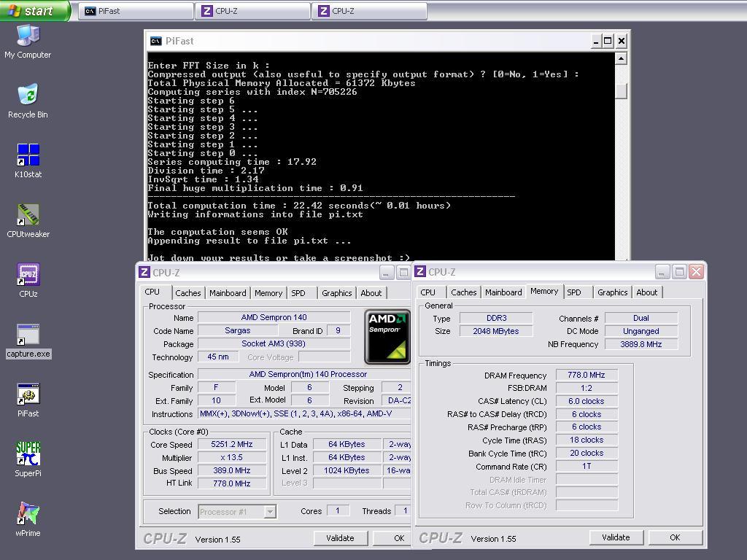Select the K10stat desktop shortcut
747x560 pixels.
pos(28,161)
